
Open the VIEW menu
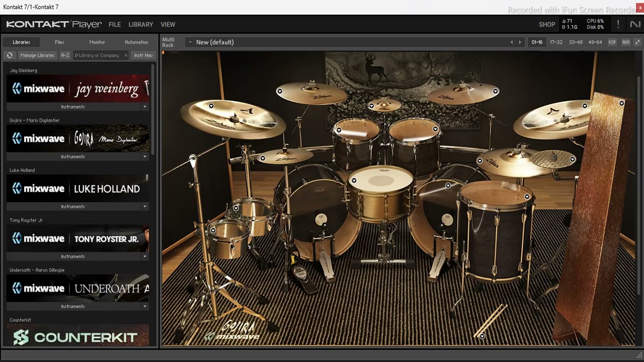[168, 24]
